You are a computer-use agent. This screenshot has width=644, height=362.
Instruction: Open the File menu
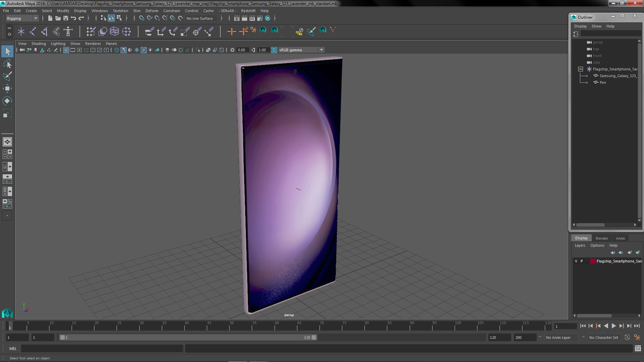pos(6,11)
